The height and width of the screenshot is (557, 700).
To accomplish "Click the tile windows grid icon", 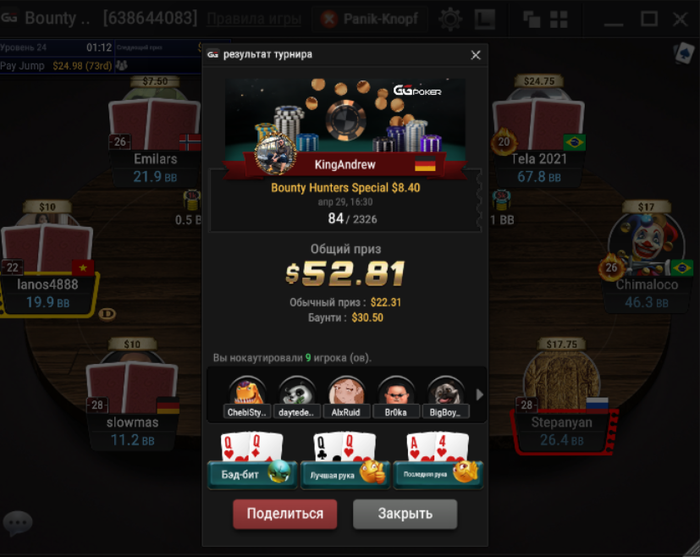I will [558, 20].
